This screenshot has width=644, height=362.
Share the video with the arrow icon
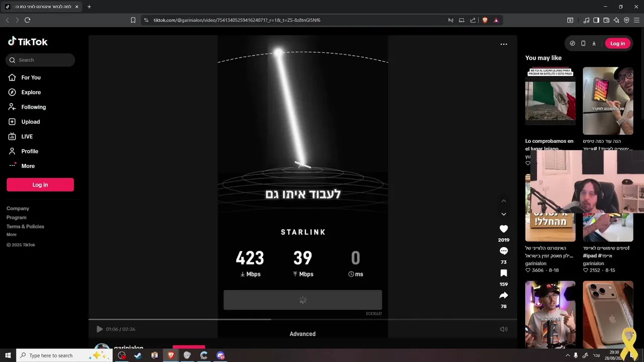point(504,295)
